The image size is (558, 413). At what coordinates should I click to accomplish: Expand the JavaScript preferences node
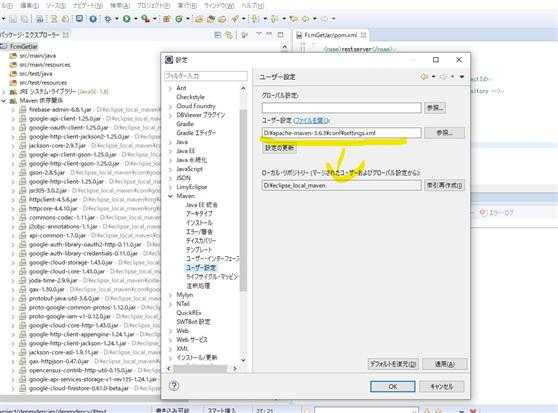pos(170,169)
